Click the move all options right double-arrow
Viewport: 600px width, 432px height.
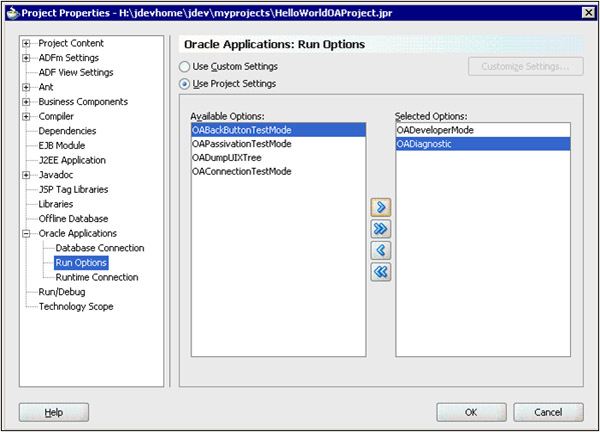pyautogui.click(x=381, y=229)
